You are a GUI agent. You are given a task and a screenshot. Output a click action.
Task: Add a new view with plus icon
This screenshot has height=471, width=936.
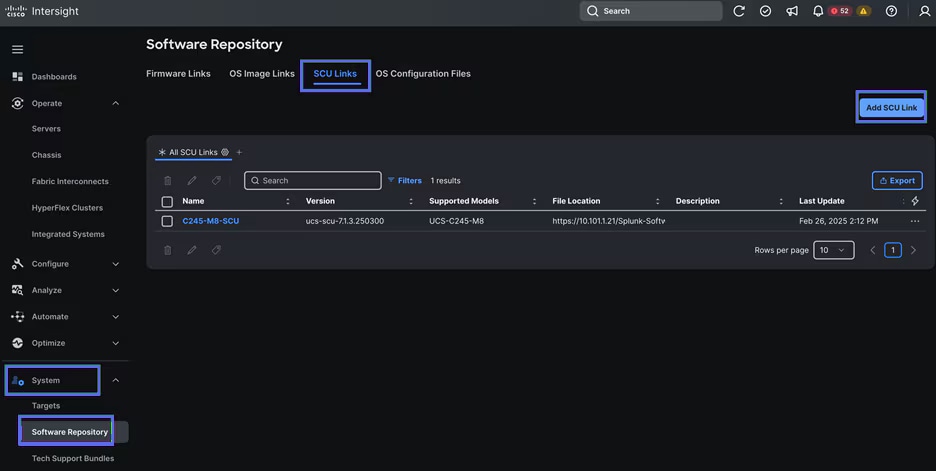click(x=239, y=152)
